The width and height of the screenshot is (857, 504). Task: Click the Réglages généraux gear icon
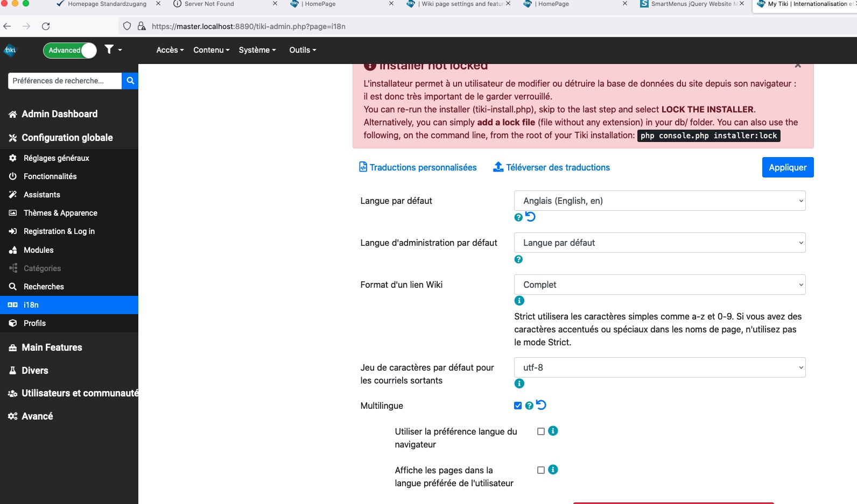tap(13, 158)
